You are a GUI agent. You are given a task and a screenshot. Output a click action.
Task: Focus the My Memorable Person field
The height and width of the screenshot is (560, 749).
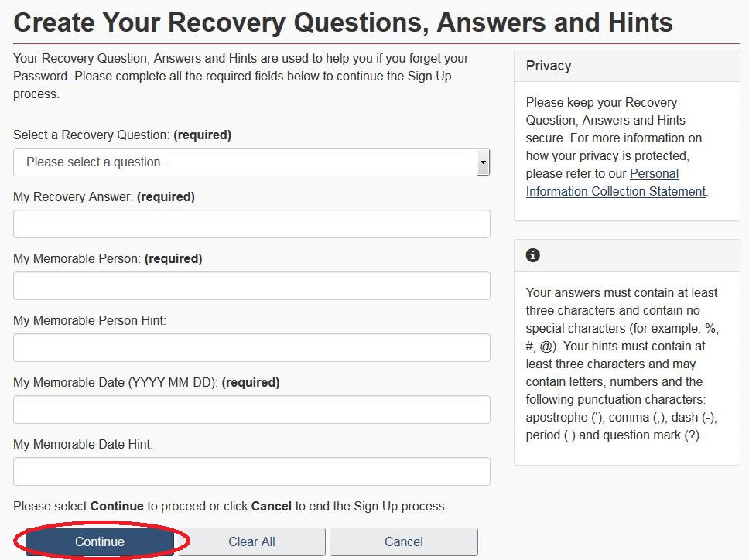(251, 286)
